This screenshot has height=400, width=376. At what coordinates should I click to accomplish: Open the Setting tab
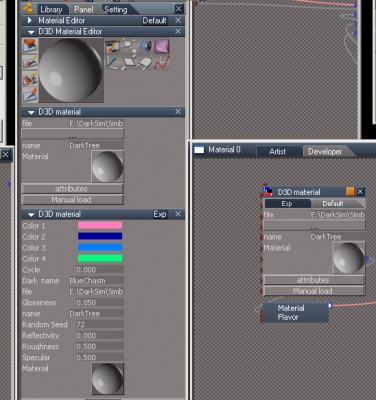(x=116, y=9)
